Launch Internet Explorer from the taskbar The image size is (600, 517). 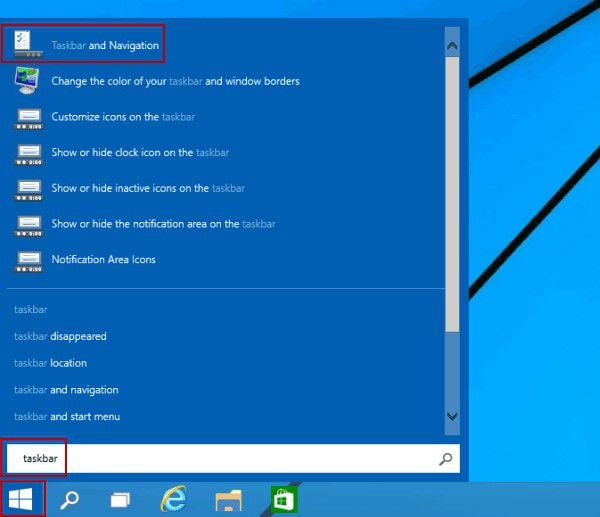176,499
